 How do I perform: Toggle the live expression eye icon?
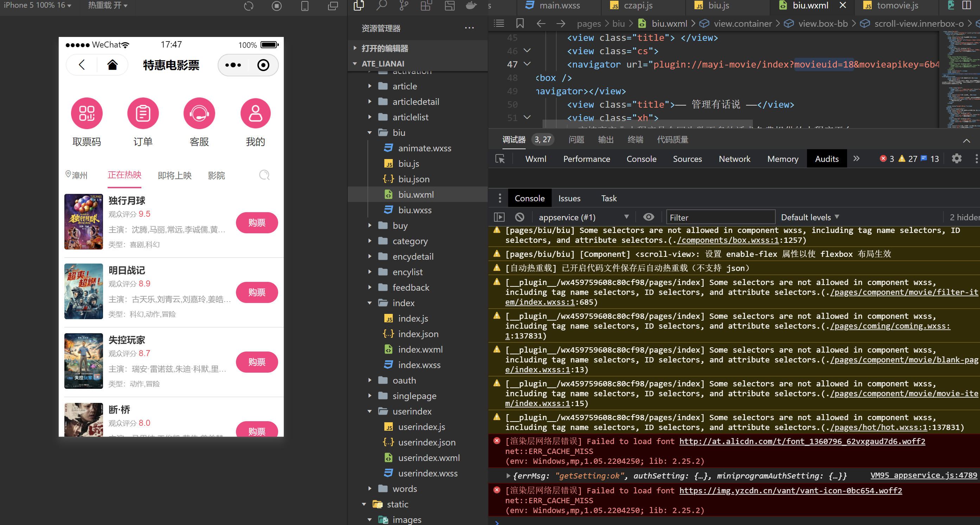(x=648, y=217)
